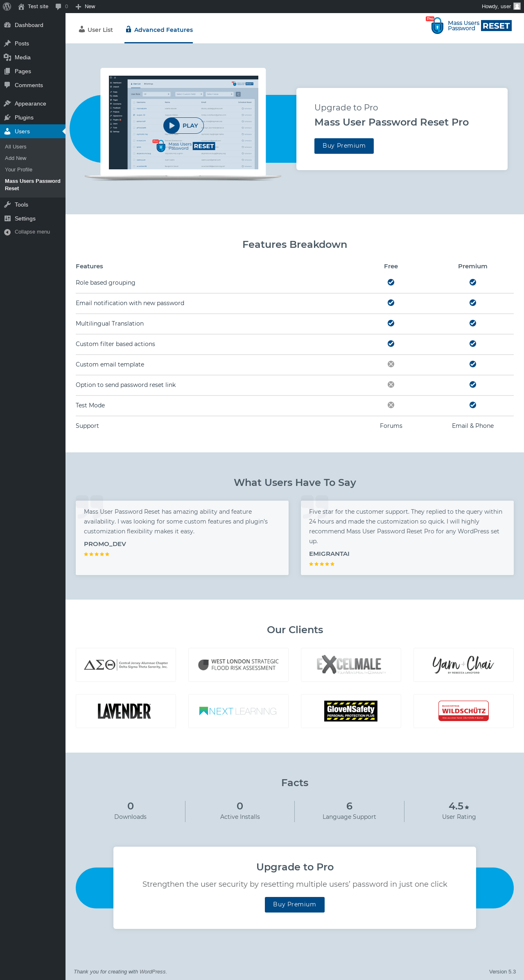Click the WordPress logo in admin bar

tap(7, 7)
